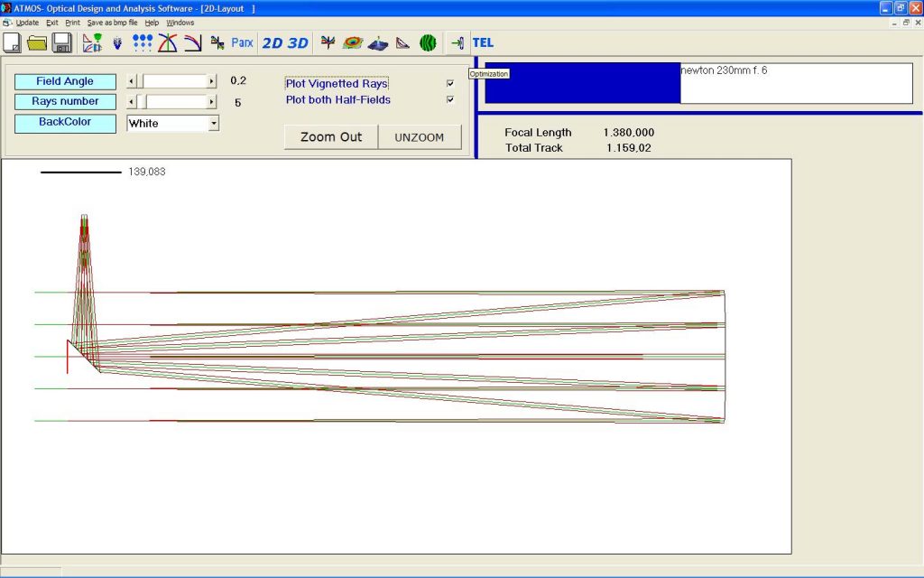Switch to 3D layout view
The height and width of the screenshot is (578, 924).
pos(298,42)
